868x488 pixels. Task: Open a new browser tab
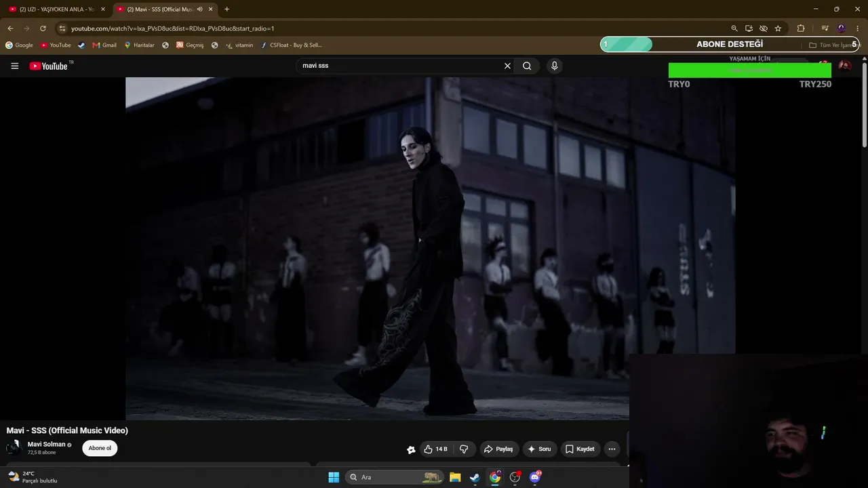[x=226, y=9]
